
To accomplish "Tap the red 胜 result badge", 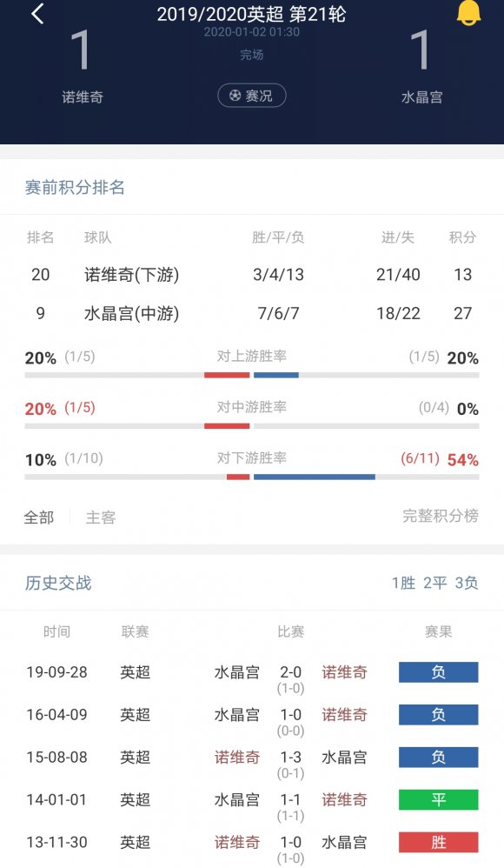I will [438, 842].
